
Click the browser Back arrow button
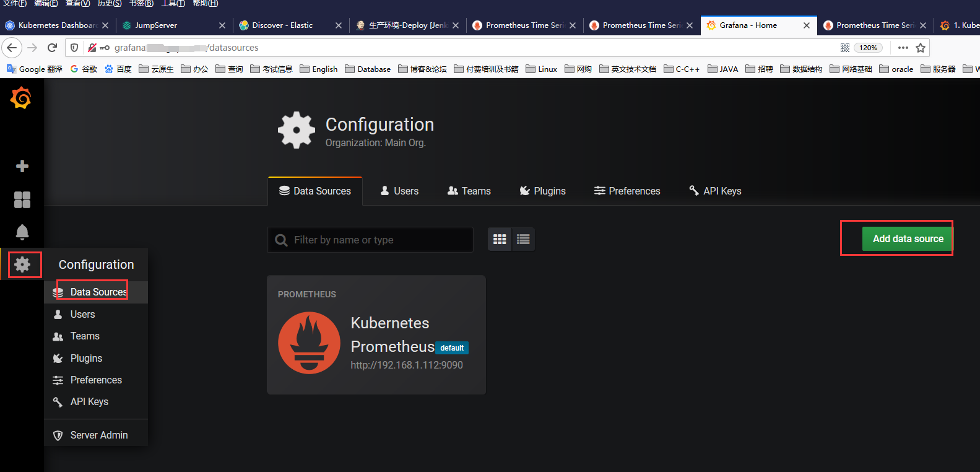(12, 48)
